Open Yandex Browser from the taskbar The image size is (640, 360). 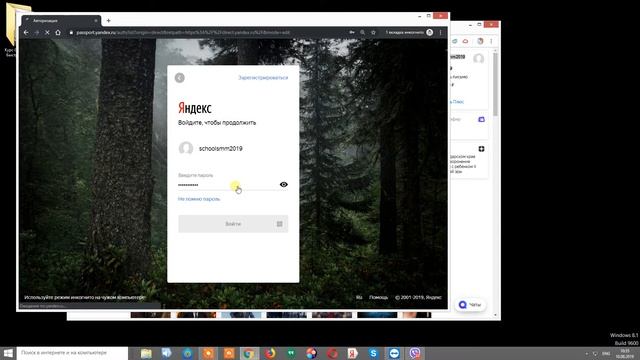353,353
